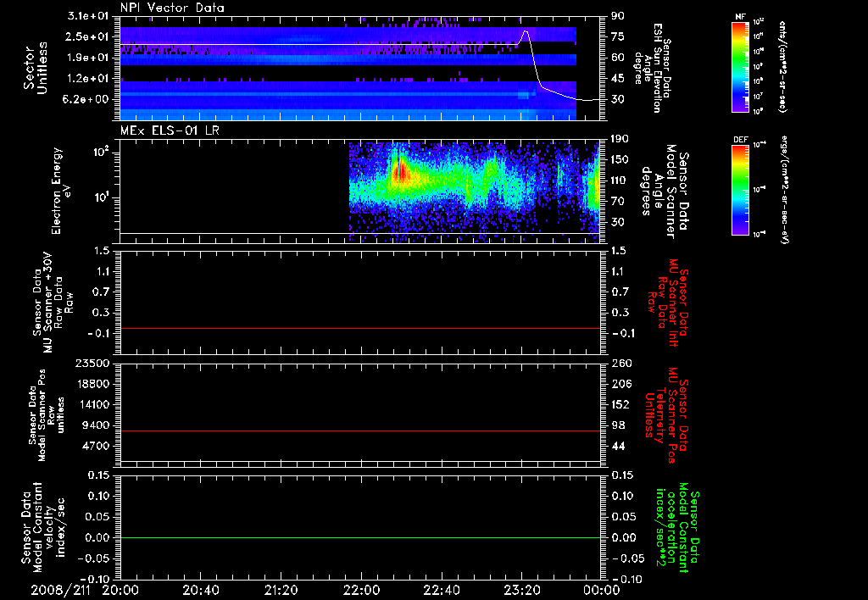Click the '22:40' time axis label
Screen dimensions: 868x600
(442, 590)
